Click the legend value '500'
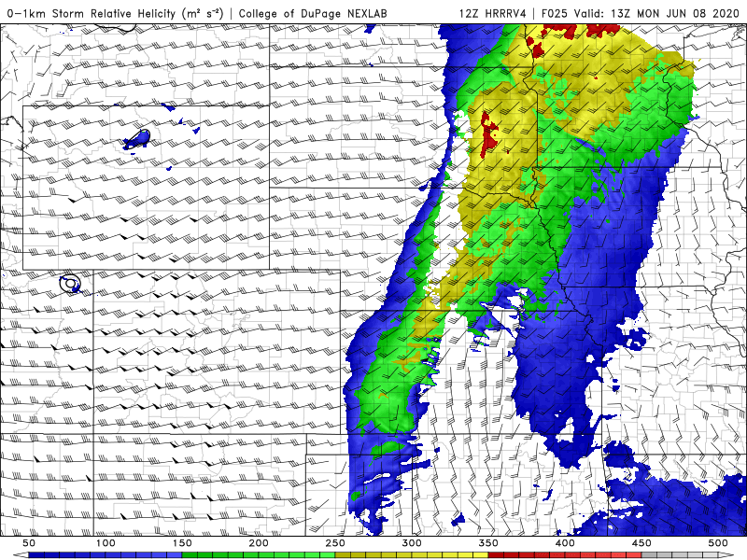 (x=718, y=543)
